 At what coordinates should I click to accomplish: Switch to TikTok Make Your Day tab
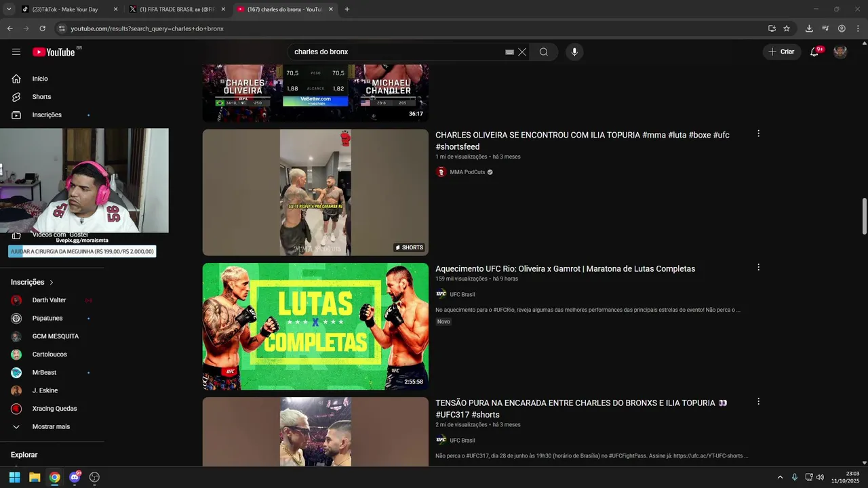point(70,9)
